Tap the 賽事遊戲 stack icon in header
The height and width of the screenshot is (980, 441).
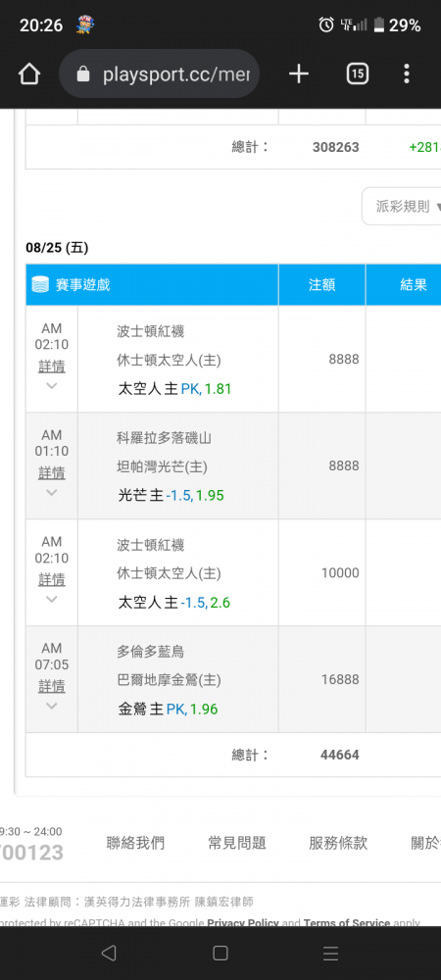tap(40, 285)
